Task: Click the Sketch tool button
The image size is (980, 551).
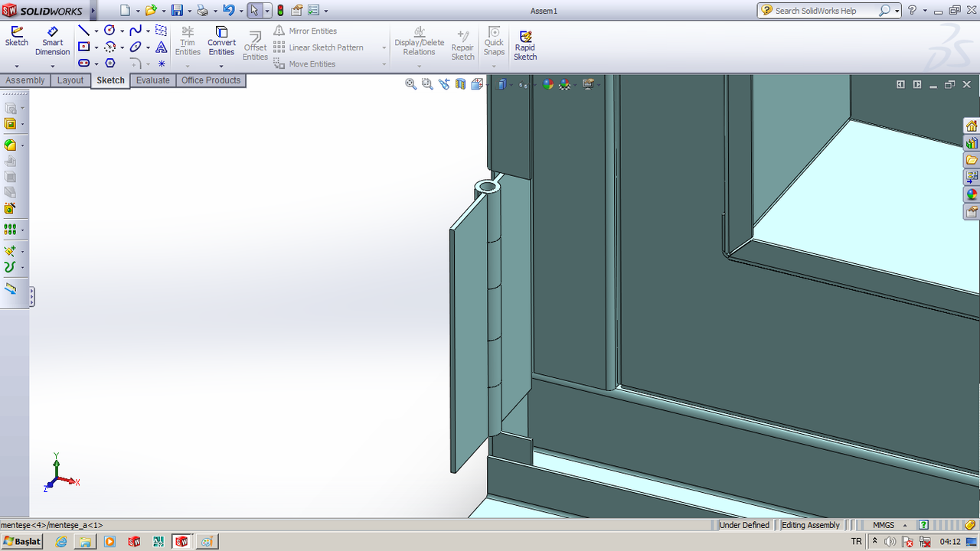Action: pos(16,37)
